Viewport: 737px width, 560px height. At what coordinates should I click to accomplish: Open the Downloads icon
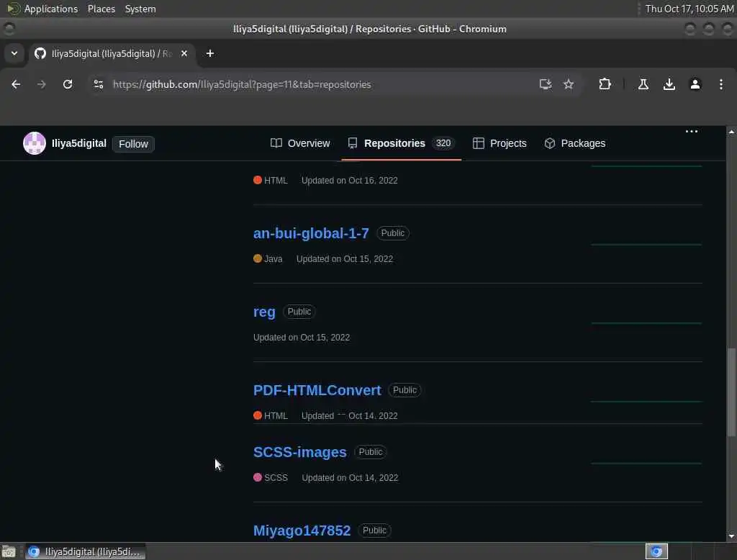point(669,84)
